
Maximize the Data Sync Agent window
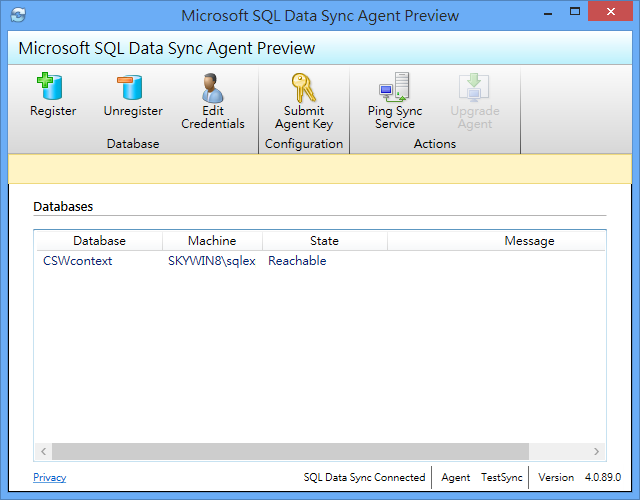click(575, 11)
